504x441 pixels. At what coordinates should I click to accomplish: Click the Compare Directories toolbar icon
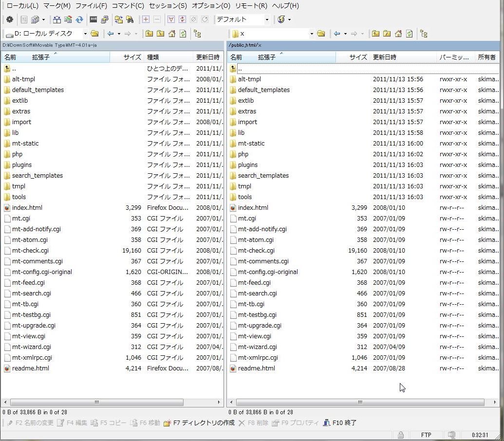57,19
